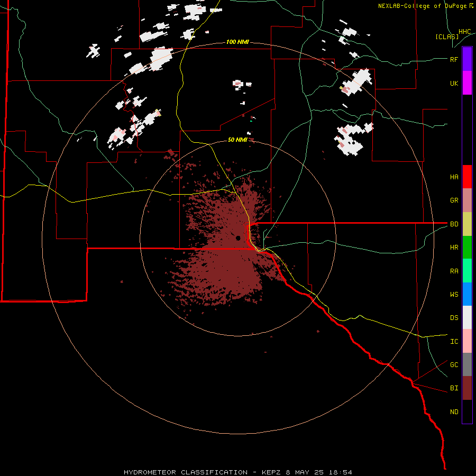Click the 50 NMI range ring label
The height and width of the screenshot is (476, 476).
click(x=237, y=140)
